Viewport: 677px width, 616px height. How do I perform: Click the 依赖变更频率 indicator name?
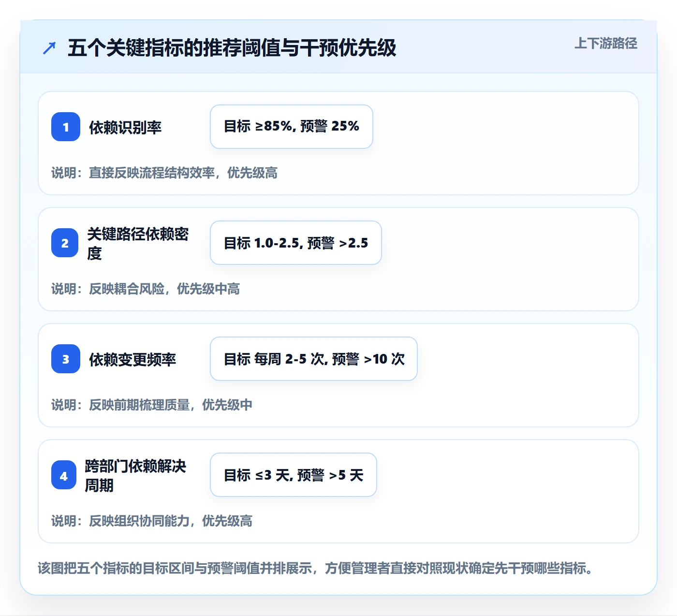(x=132, y=360)
